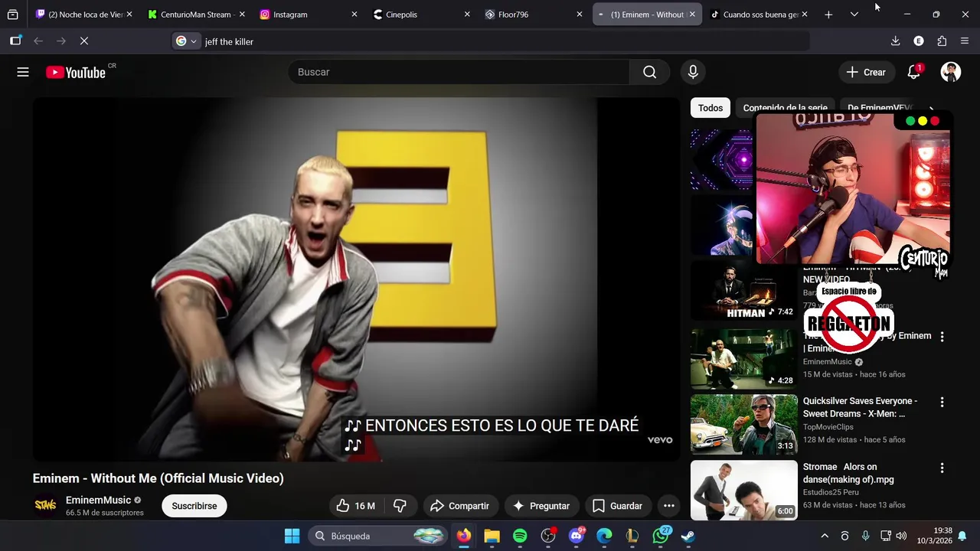Screen dimensions: 980x551
Task: Close the Instagram tab
Action: 354,15
